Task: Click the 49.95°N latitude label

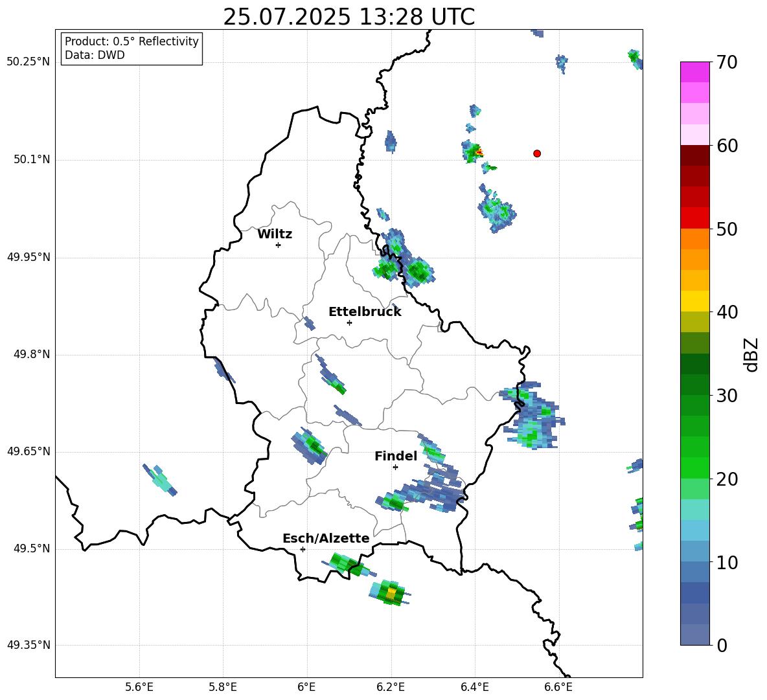Action: tap(29, 257)
